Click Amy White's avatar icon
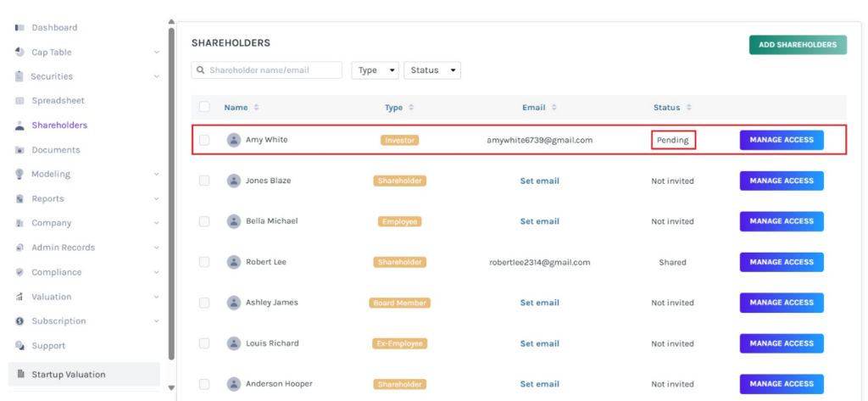This screenshot has height=401, width=868. click(x=234, y=140)
